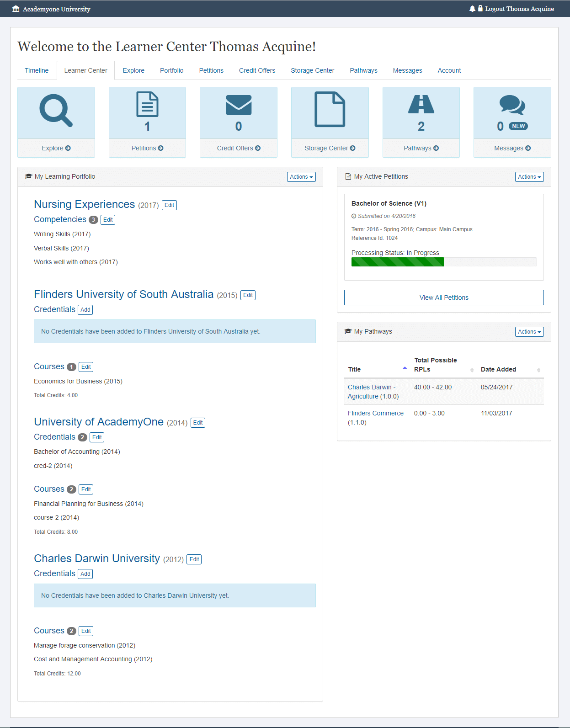Click Economics for Business (2015) course
The width and height of the screenshot is (570, 728).
tap(78, 381)
